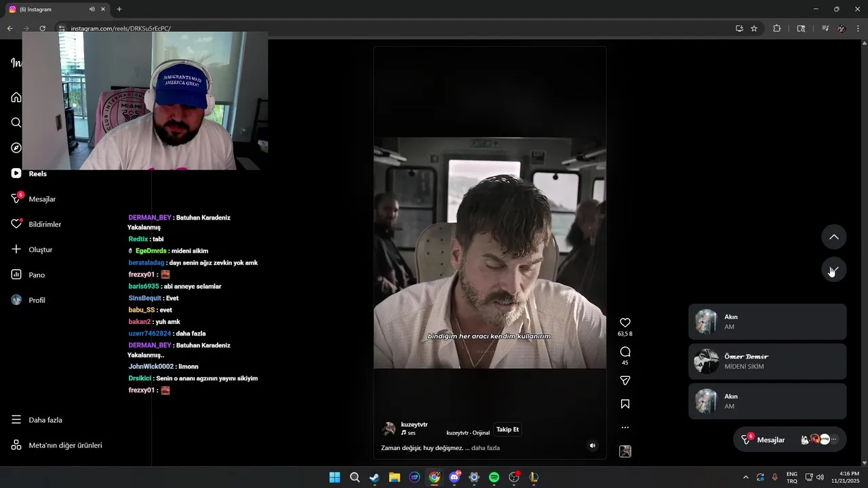Image resolution: width=868 pixels, height=488 pixels.
Task: Open 'kuzeytvtr · Orijinal' audio link
Action: 468,432
